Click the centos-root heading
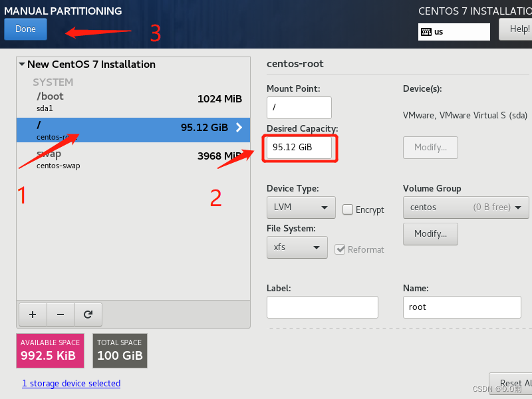The image size is (532, 399). pyautogui.click(x=295, y=64)
